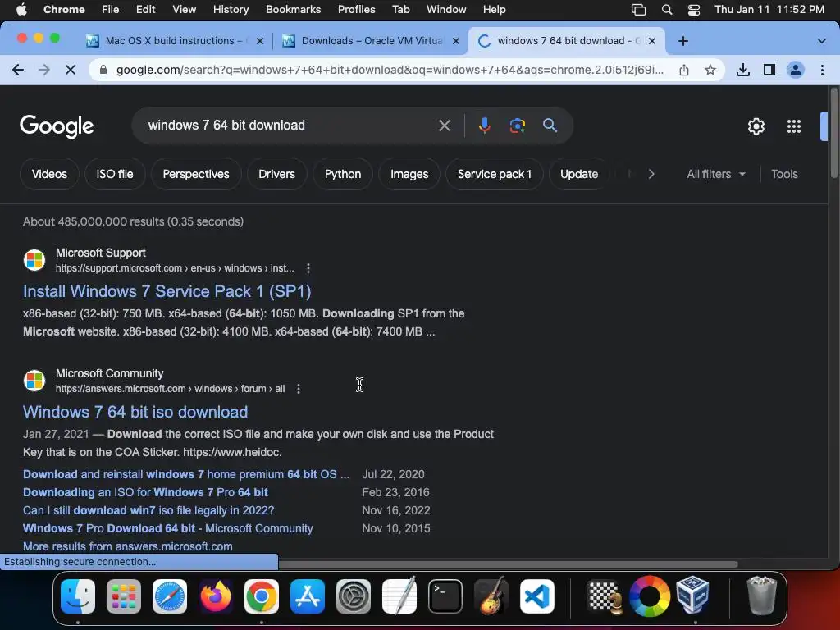The width and height of the screenshot is (840, 630).
Task: Open GarageBand from the dock
Action: coord(491,596)
